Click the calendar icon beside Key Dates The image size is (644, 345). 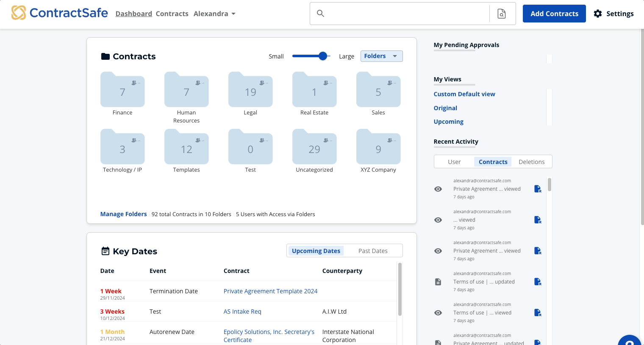click(x=105, y=251)
